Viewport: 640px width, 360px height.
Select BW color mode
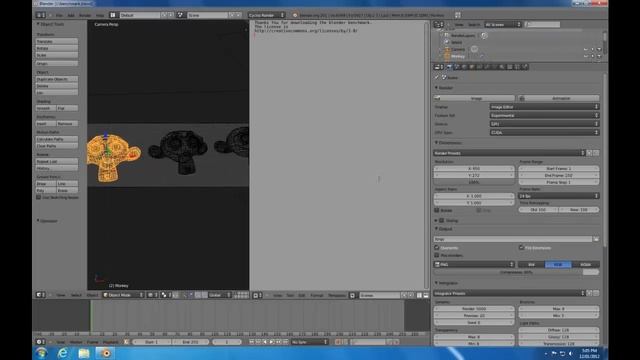point(531,264)
